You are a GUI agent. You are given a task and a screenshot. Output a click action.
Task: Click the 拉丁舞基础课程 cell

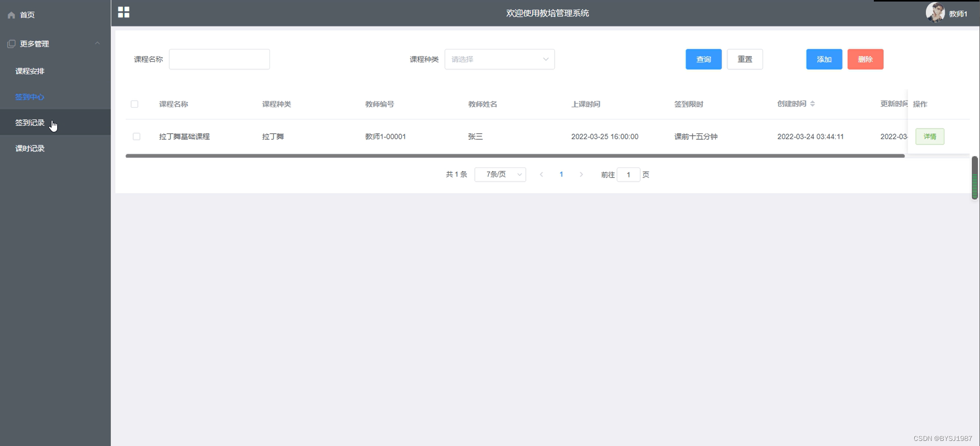click(184, 137)
